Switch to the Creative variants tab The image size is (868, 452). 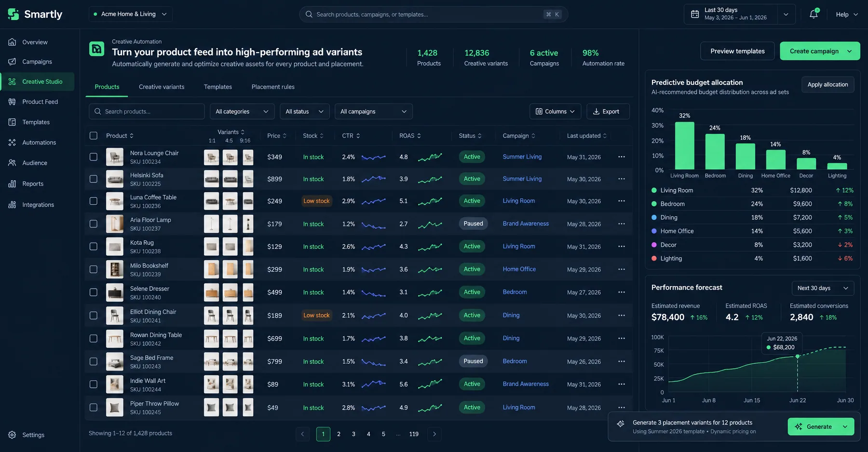[x=162, y=87]
